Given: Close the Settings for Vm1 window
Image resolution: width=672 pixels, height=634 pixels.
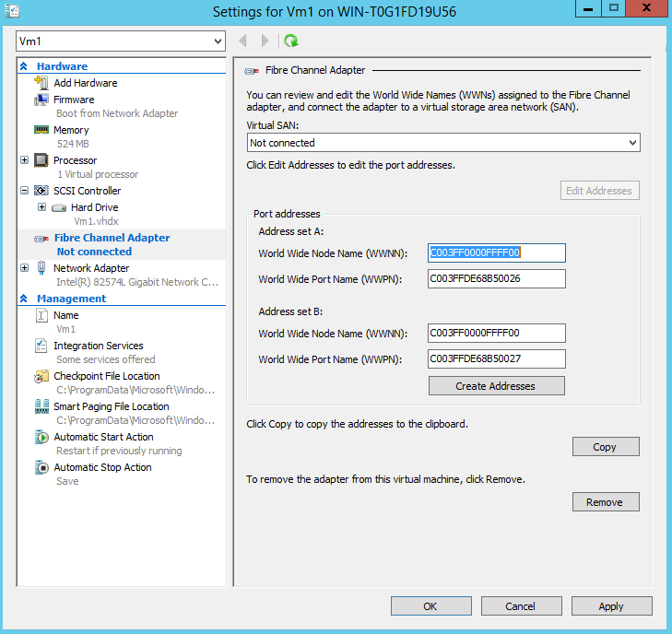Looking at the screenshot, I should [646, 8].
